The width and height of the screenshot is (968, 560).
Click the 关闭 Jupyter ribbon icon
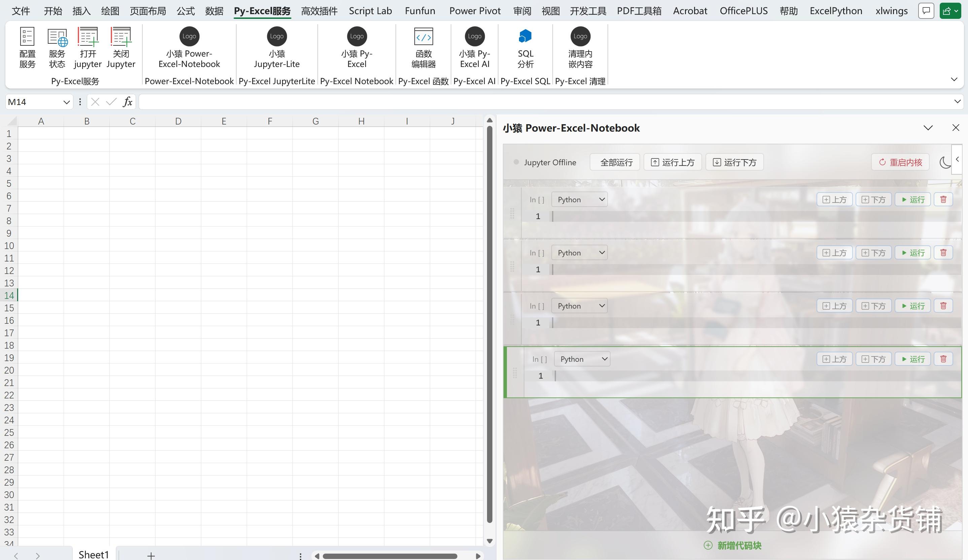[121, 47]
